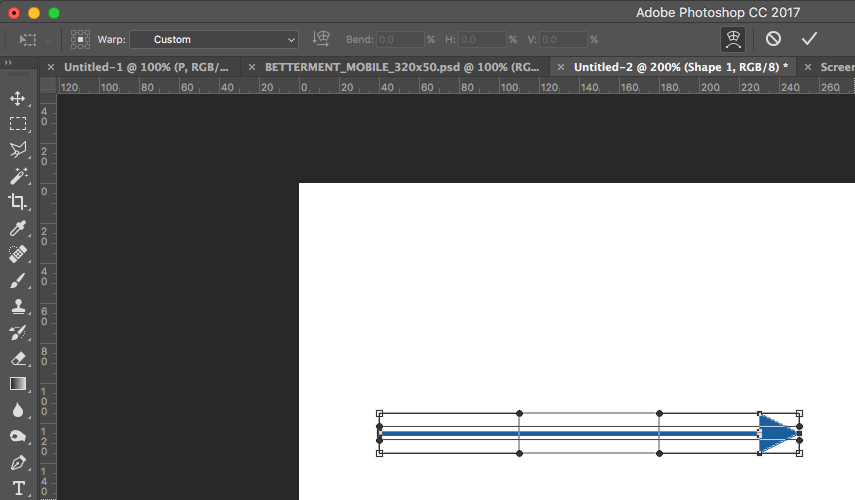Switch to the BETTERMENT_MOBILE_320x50.psd tab
Viewport: 855px width, 500px height.
(x=400, y=67)
